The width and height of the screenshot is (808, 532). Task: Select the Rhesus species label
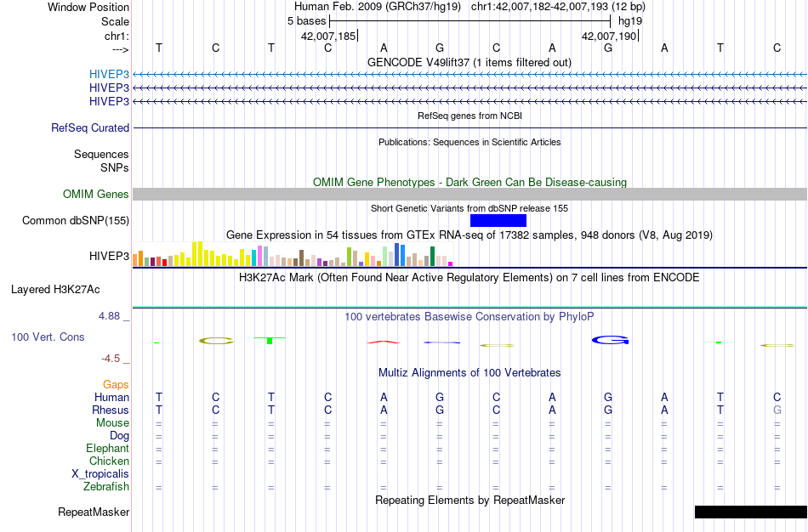click(111, 410)
